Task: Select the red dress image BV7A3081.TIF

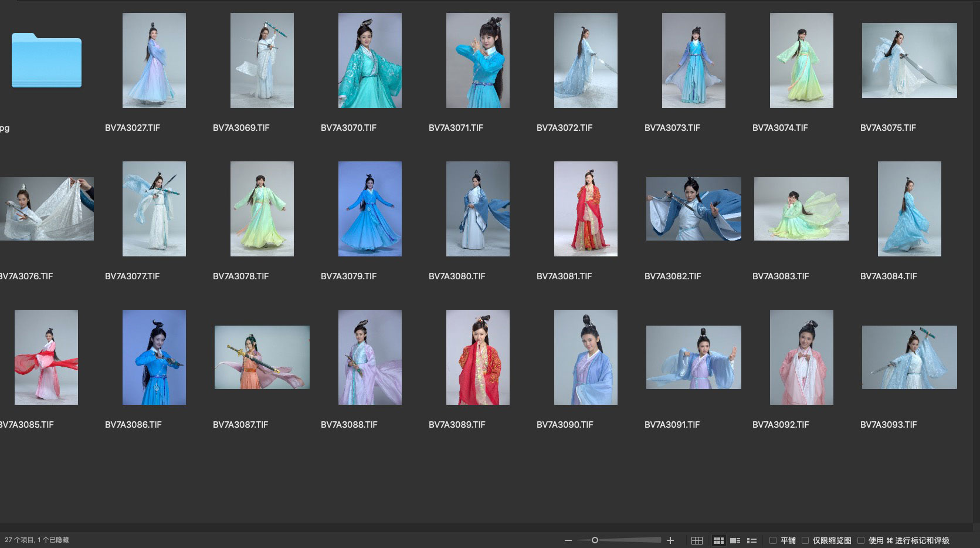Action: [x=585, y=209]
